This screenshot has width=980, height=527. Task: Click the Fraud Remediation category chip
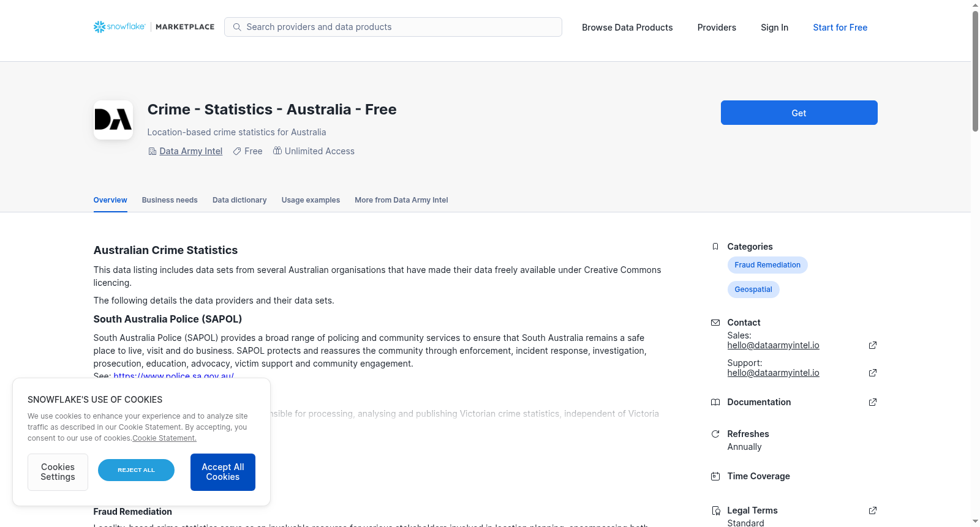(x=767, y=265)
